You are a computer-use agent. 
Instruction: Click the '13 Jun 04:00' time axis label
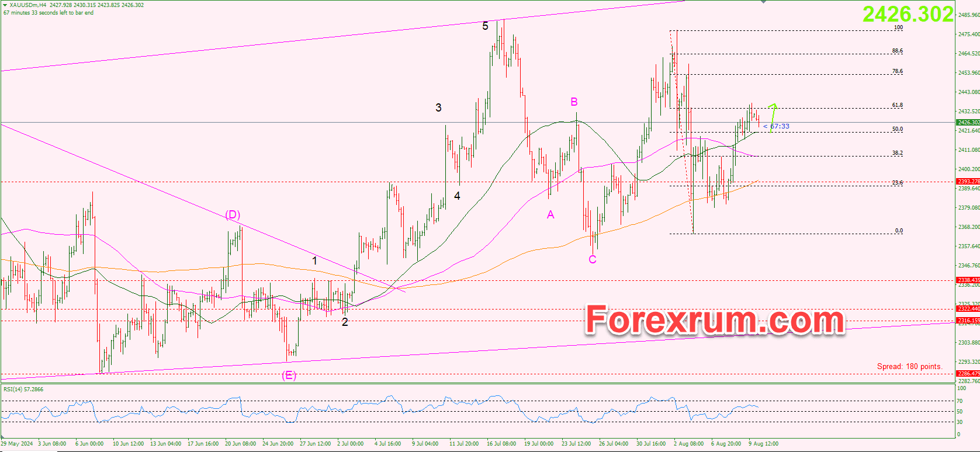point(165,444)
